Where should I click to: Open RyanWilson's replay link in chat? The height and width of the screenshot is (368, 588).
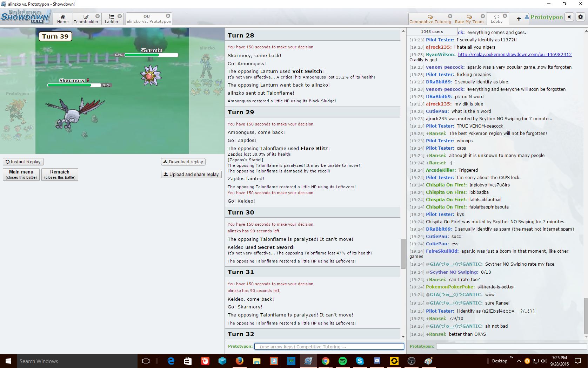515,55
